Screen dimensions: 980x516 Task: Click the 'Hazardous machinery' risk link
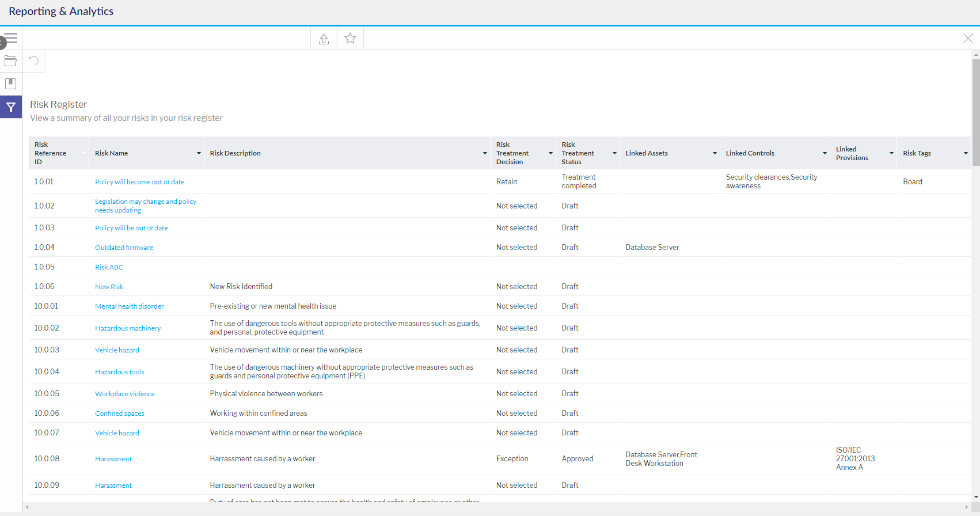coord(128,328)
